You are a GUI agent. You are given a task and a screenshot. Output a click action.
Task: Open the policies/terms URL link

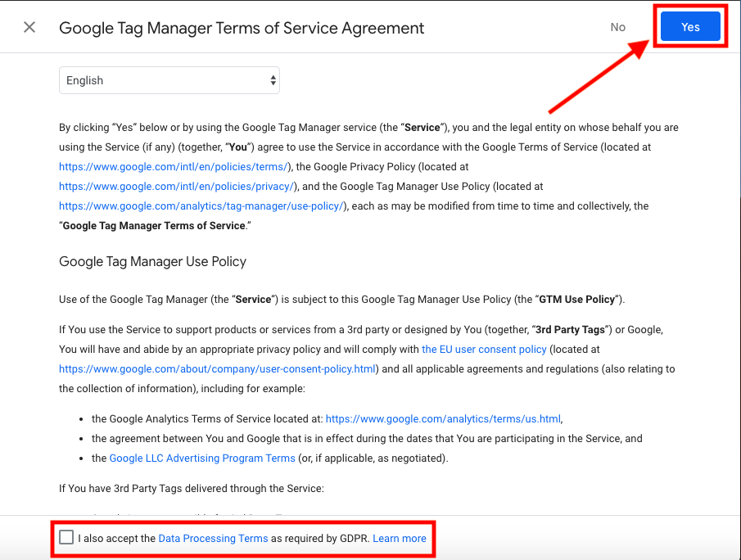(x=174, y=167)
